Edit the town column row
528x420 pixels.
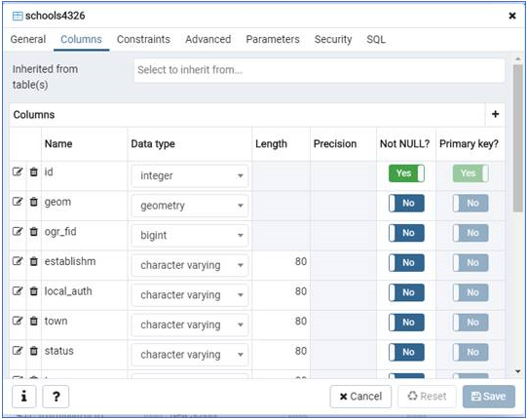coord(18,321)
